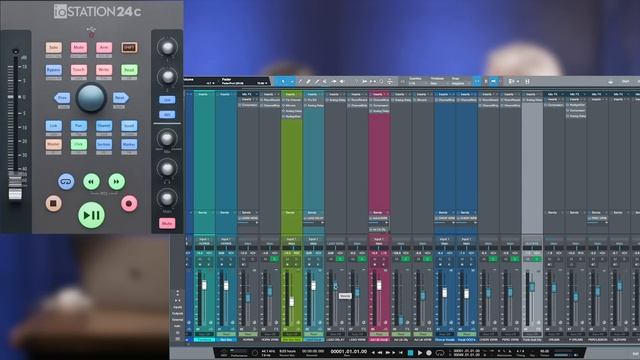The width and height of the screenshot is (640, 360).
Task: Click the large center encoder knob
Action: pos(91,98)
